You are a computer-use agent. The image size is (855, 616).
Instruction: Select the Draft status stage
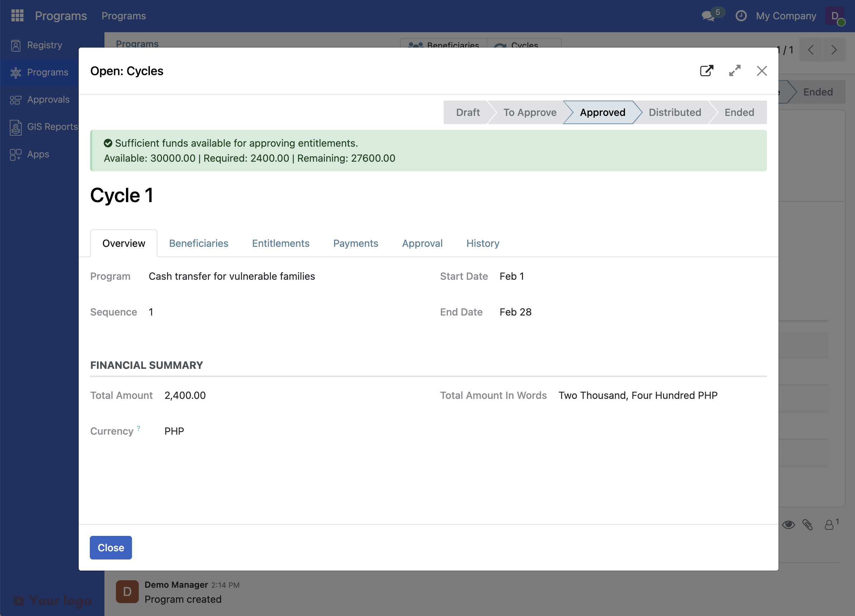coord(468,112)
